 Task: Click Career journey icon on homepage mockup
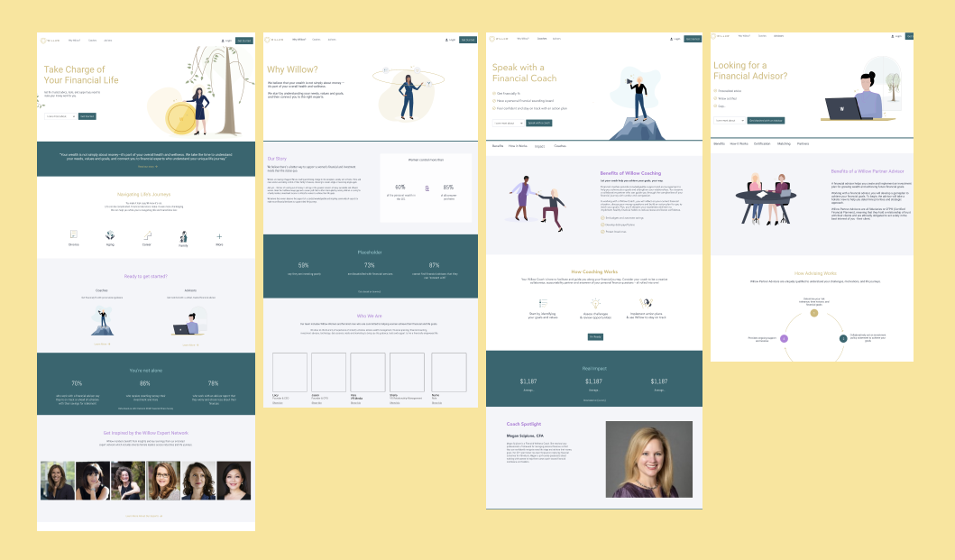pos(147,235)
